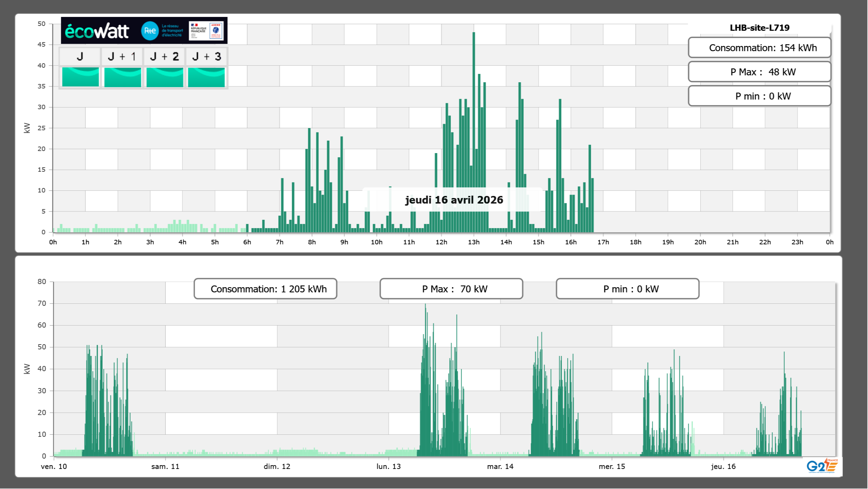Click the LHB-site-L719 site title
Viewport: 868px width, 489px height.
click(759, 28)
